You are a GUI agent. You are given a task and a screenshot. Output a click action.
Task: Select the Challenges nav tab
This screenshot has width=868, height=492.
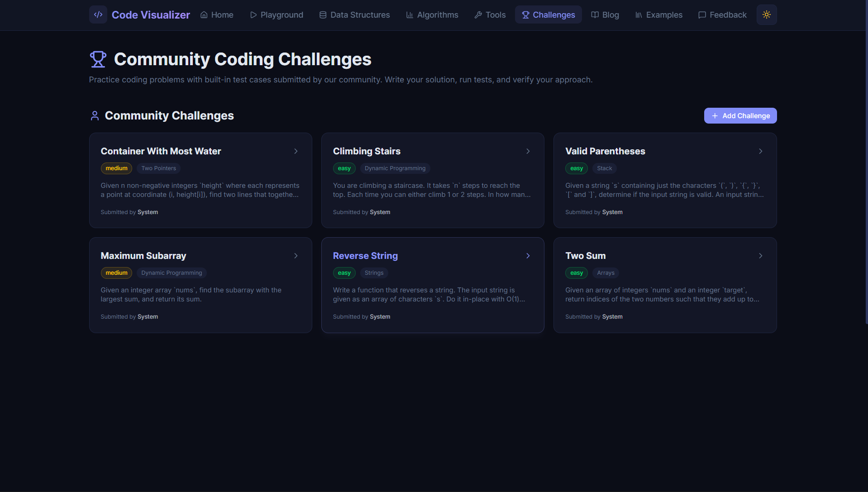click(548, 15)
